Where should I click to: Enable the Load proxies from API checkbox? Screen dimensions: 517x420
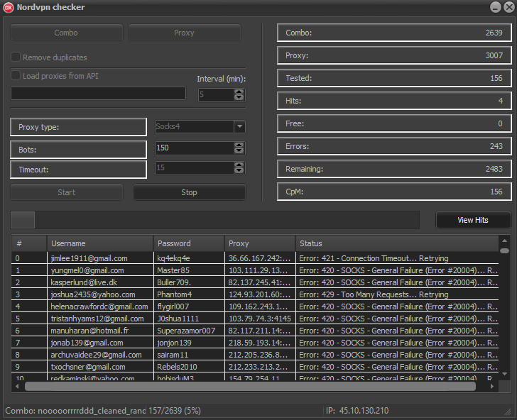pos(16,75)
